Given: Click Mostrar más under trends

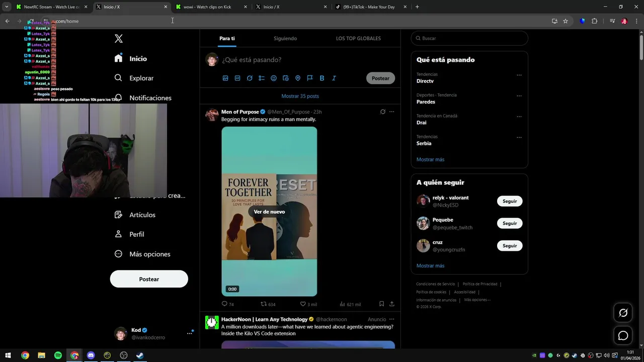Looking at the screenshot, I should [x=430, y=159].
